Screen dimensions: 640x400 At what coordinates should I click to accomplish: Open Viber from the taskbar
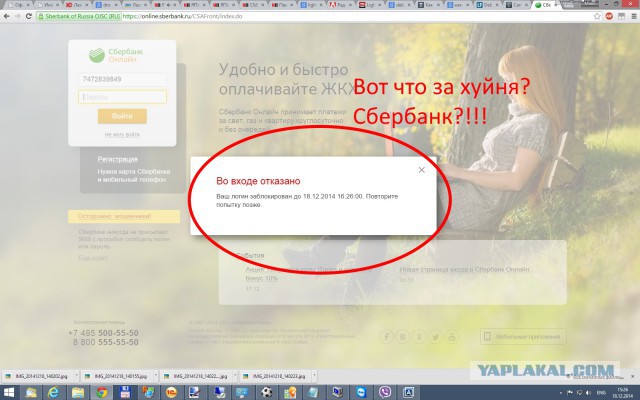click(384, 393)
